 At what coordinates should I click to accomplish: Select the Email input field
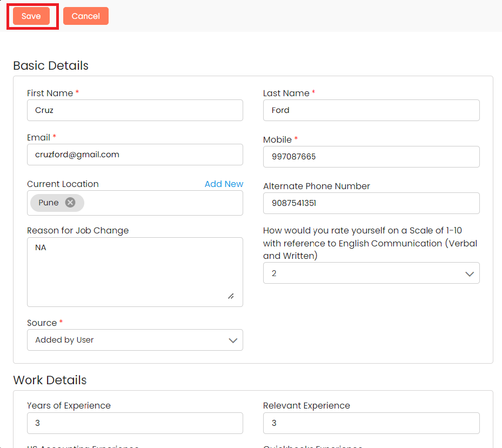135,155
